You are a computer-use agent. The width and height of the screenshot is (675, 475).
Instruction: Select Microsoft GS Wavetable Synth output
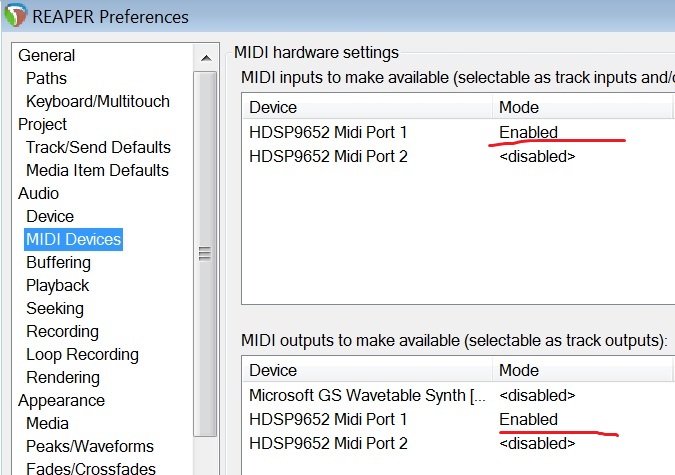(x=368, y=395)
